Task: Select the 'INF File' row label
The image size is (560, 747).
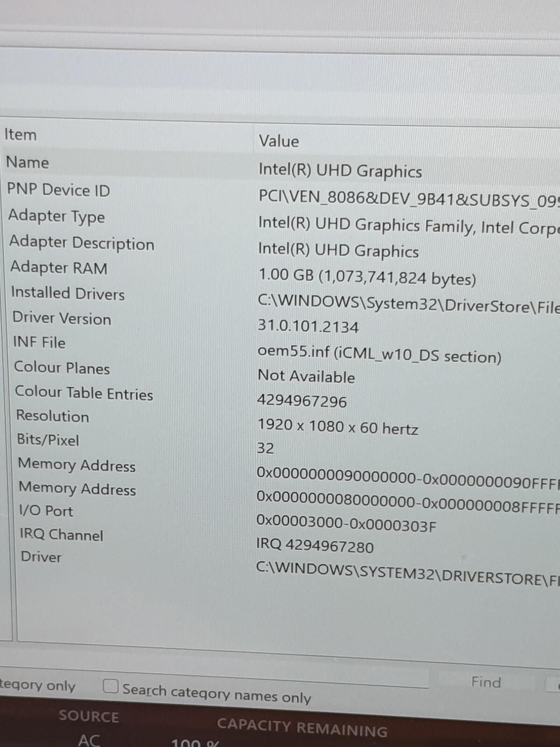Action: (x=39, y=342)
